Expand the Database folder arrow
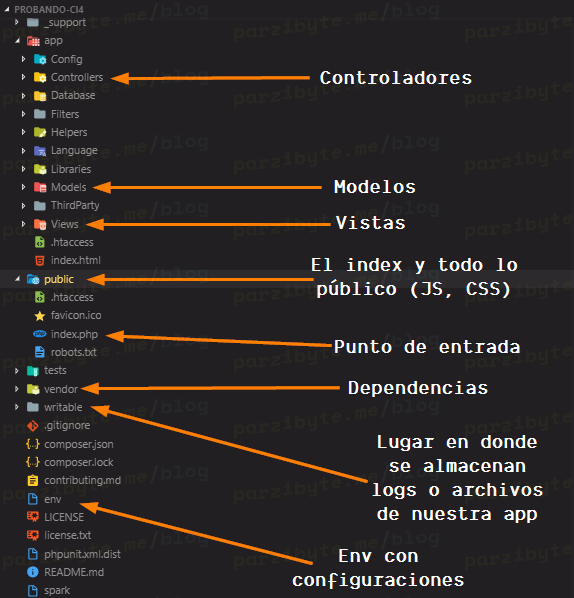The height and width of the screenshot is (598, 574). [x=24, y=96]
